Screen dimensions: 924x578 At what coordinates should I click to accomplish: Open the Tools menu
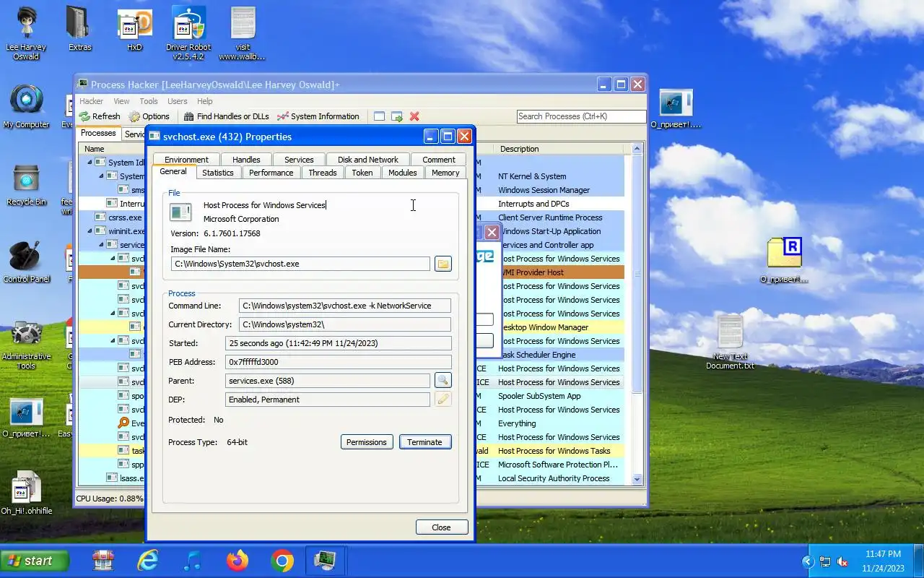(x=149, y=101)
